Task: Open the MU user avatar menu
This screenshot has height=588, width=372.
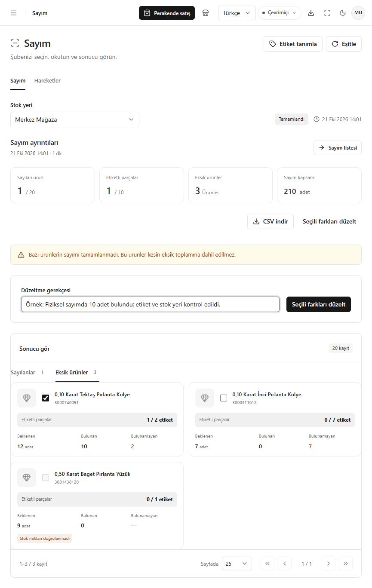Action: pos(358,13)
